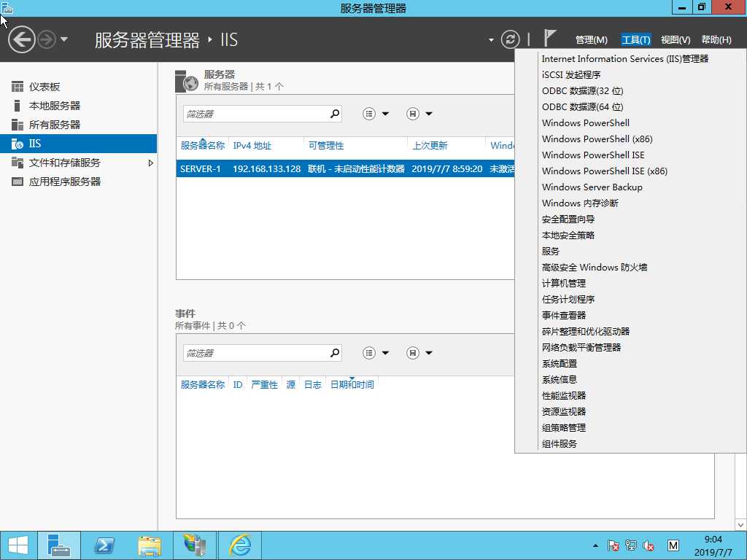Launch Internet Explorer from the taskbar
The width and height of the screenshot is (747, 560).
[239, 545]
